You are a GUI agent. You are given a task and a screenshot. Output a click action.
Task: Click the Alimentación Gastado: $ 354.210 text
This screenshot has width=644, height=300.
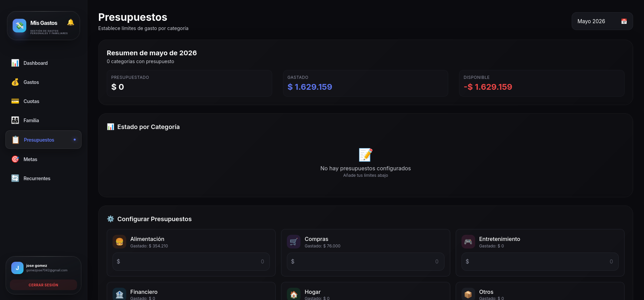click(x=149, y=246)
